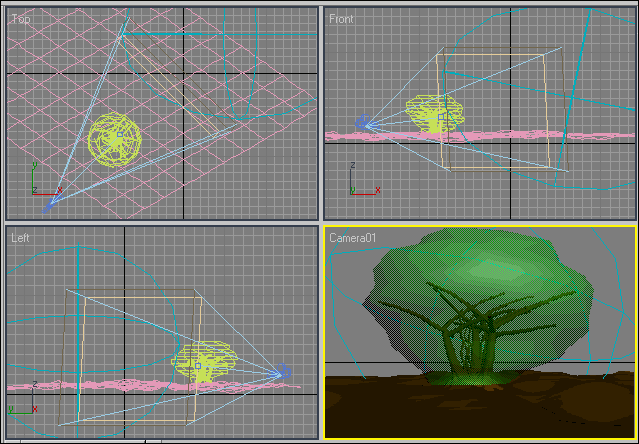Select the yellow tree wireframe in Left viewport
This screenshot has width=639, height=444.
[205, 361]
